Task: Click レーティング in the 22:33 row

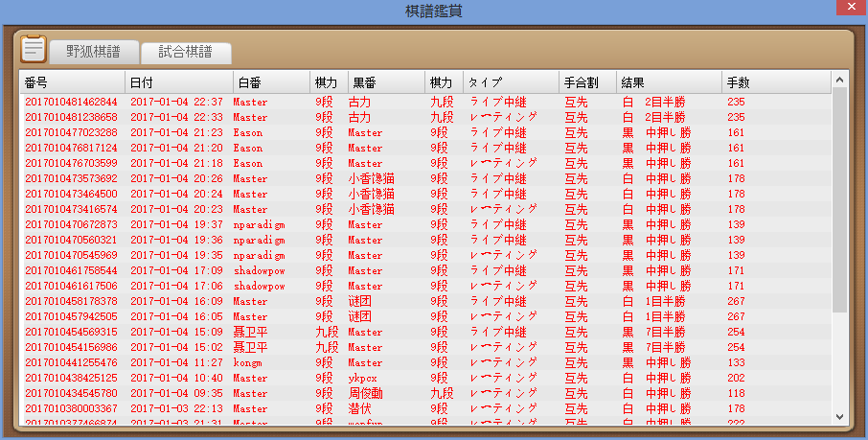Action: coord(503,118)
